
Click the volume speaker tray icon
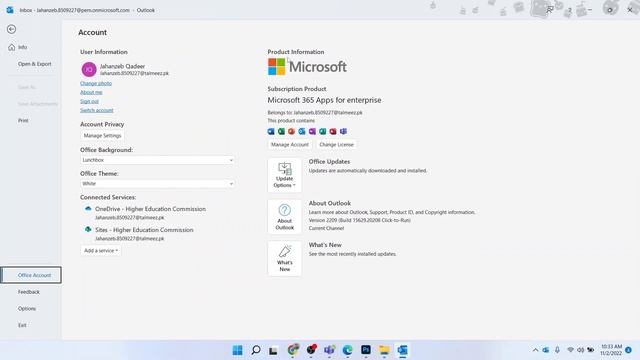580,350
